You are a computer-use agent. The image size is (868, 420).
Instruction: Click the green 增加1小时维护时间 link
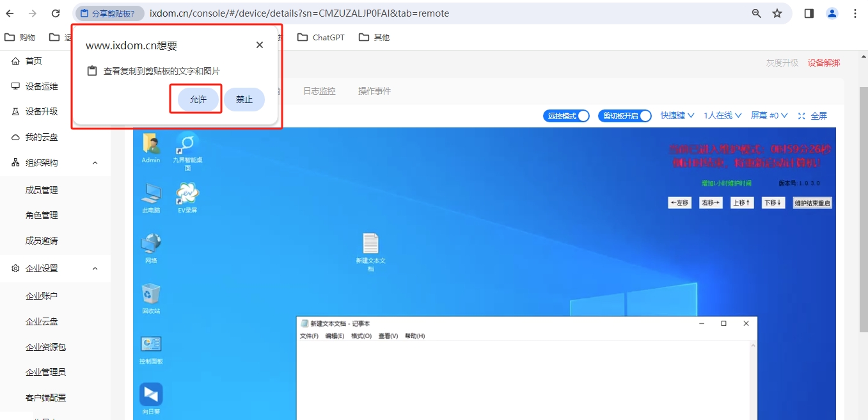[727, 183]
